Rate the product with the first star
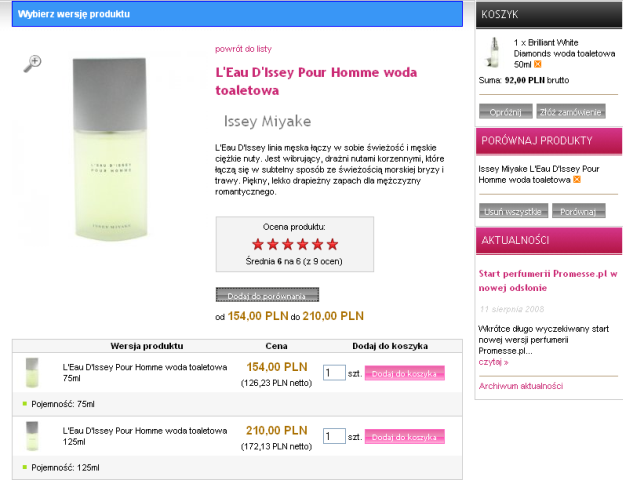The width and height of the screenshot is (623, 480). pyautogui.click(x=258, y=243)
